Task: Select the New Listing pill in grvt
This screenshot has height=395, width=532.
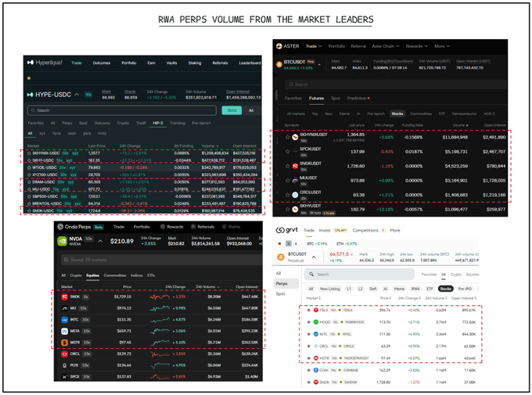Action: tap(329, 289)
